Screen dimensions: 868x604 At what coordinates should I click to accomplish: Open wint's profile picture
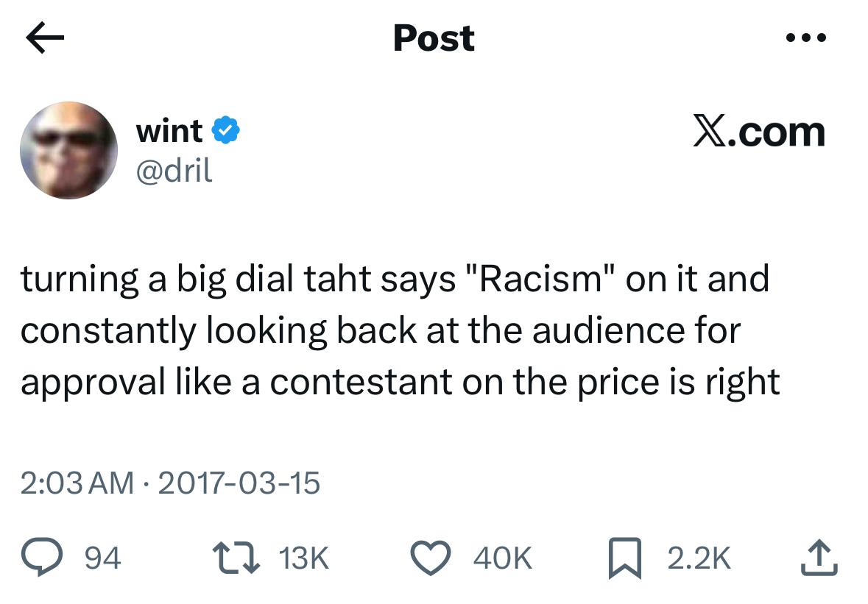click(x=68, y=150)
